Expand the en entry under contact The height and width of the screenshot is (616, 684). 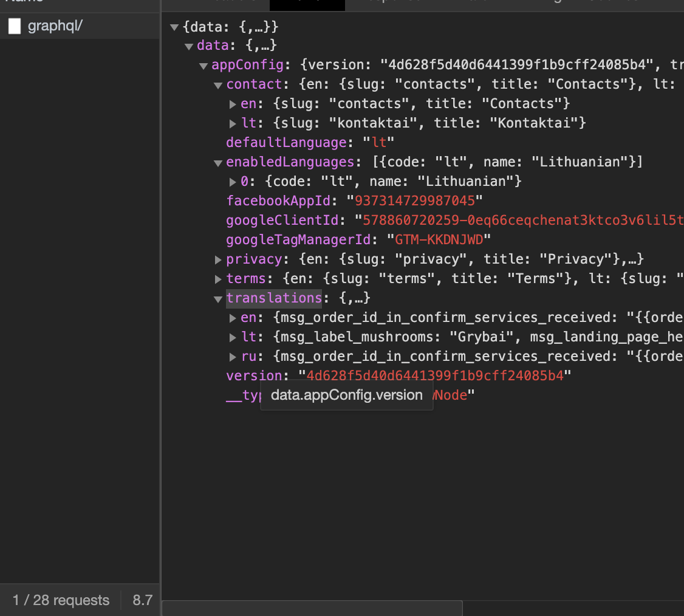pyautogui.click(x=233, y=104)
